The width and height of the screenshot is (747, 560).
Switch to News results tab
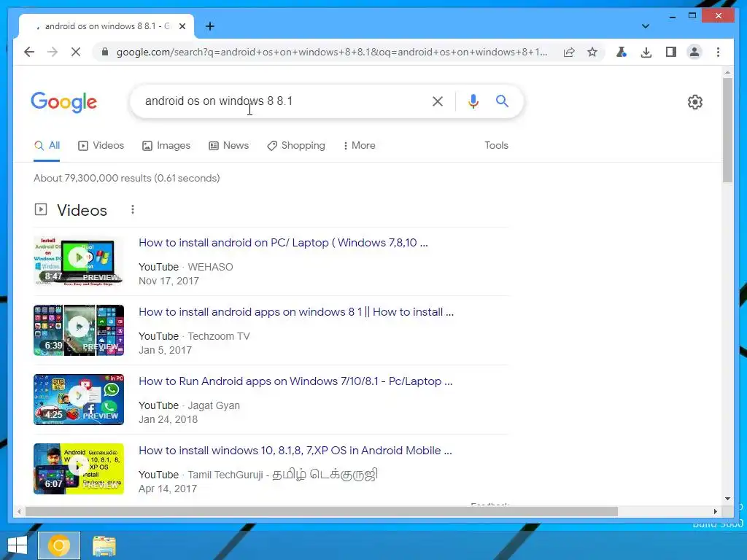(228, 146)
